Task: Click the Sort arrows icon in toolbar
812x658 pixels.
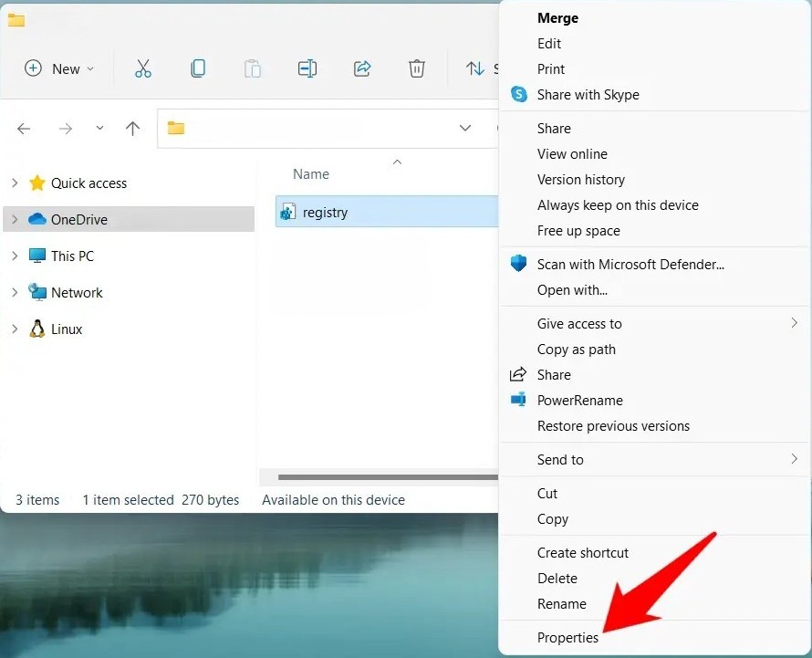Action: click(474, 68)
